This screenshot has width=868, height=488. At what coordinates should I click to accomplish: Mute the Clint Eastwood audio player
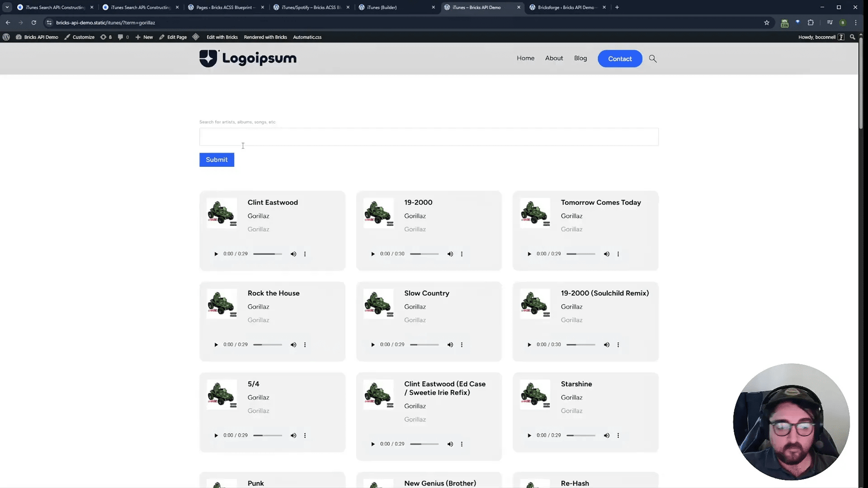(x=293, y=254)
